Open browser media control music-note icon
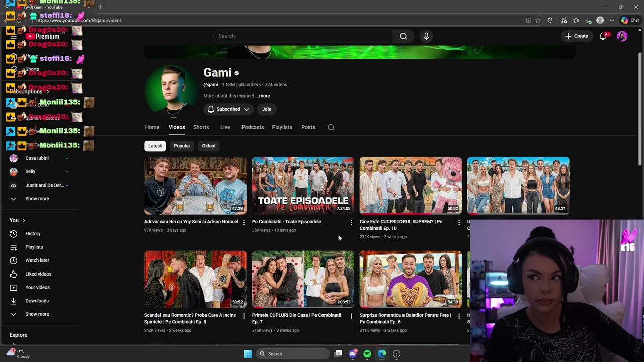 [564, 20]
